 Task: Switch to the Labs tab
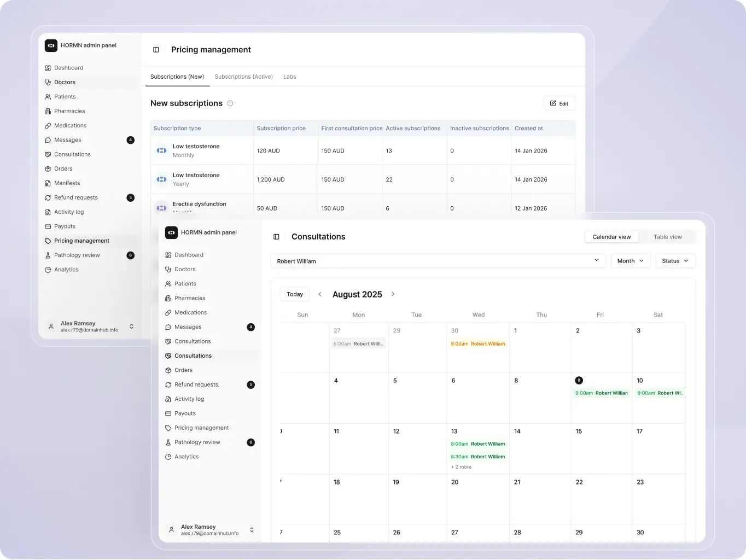tap(289, 77)
